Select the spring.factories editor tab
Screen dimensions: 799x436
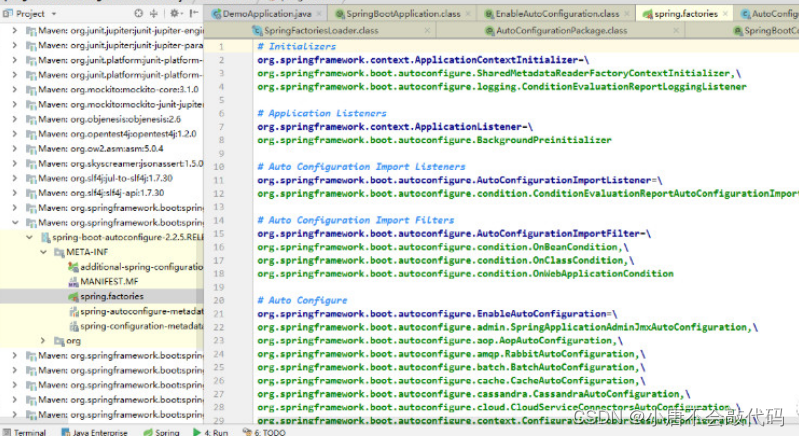point(686,14)
